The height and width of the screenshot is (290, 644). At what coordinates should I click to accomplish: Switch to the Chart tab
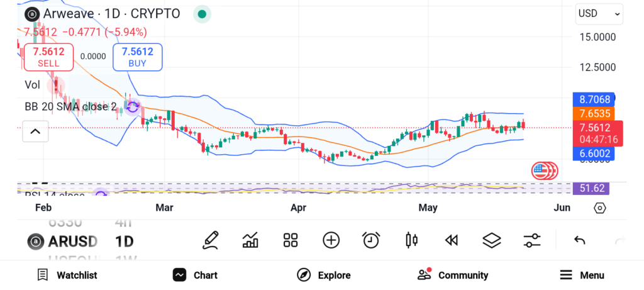(195, 275)
